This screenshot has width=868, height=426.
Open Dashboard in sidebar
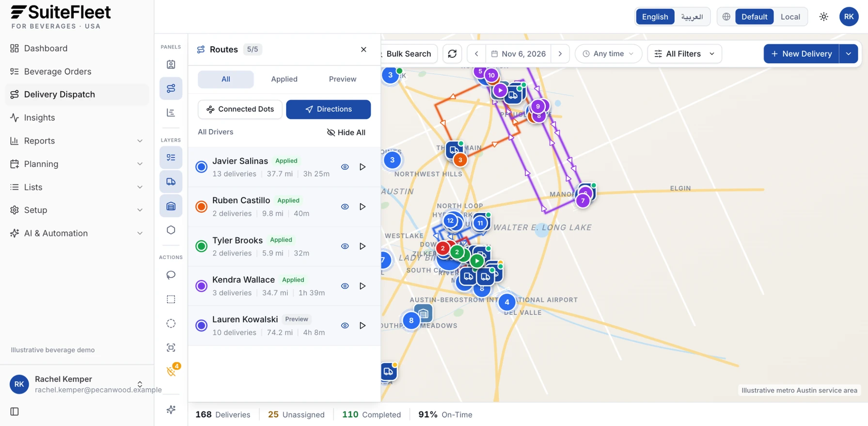77,49
